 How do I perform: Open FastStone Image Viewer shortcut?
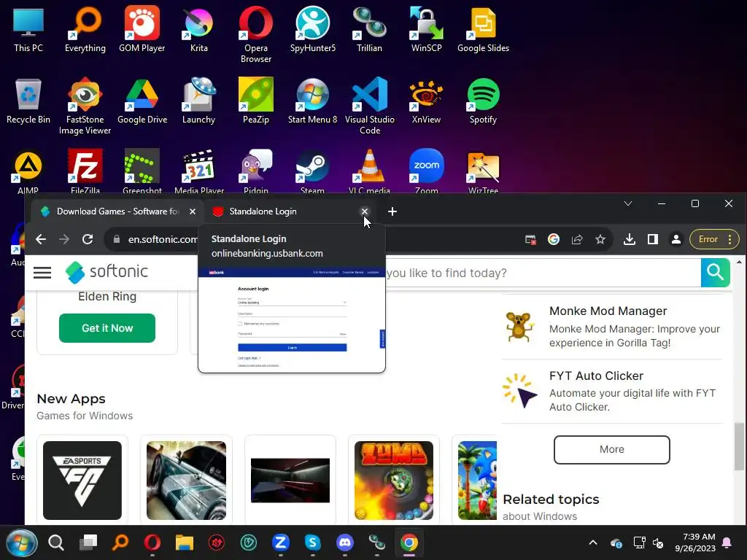[85, 106]
